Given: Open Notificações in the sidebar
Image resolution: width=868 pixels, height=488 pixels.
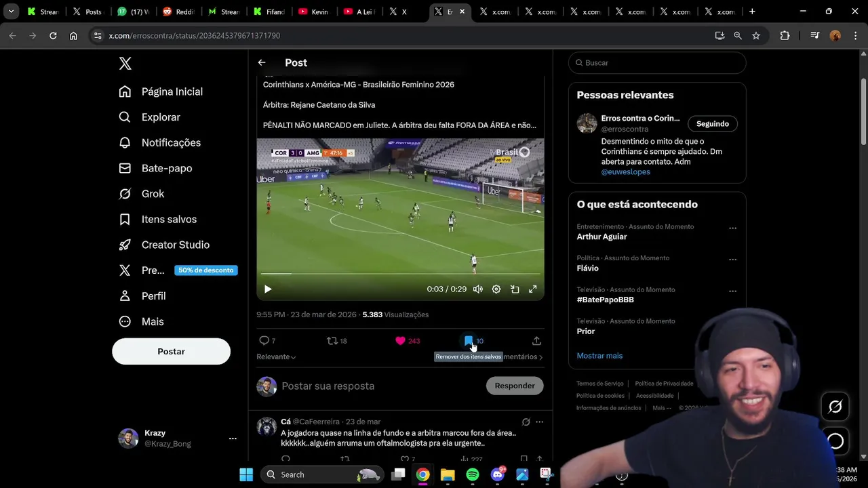Looking at the screenshot, I should [x=159, y=142].
